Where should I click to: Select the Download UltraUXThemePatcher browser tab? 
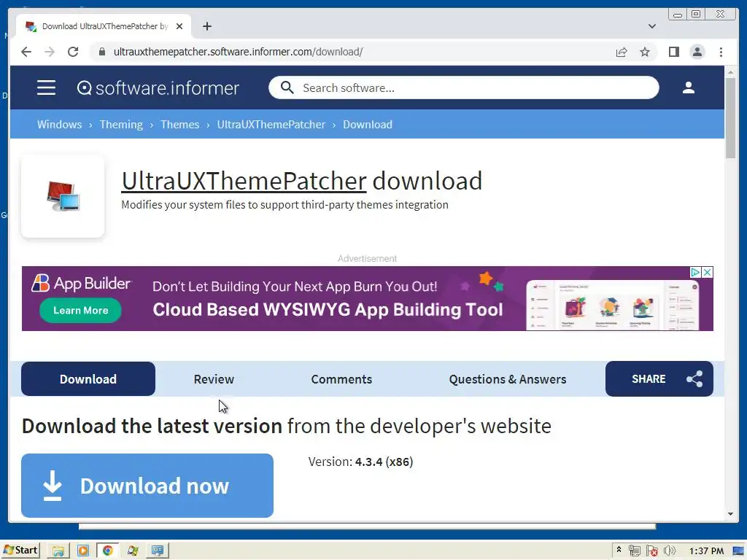[x=104, y=26]
